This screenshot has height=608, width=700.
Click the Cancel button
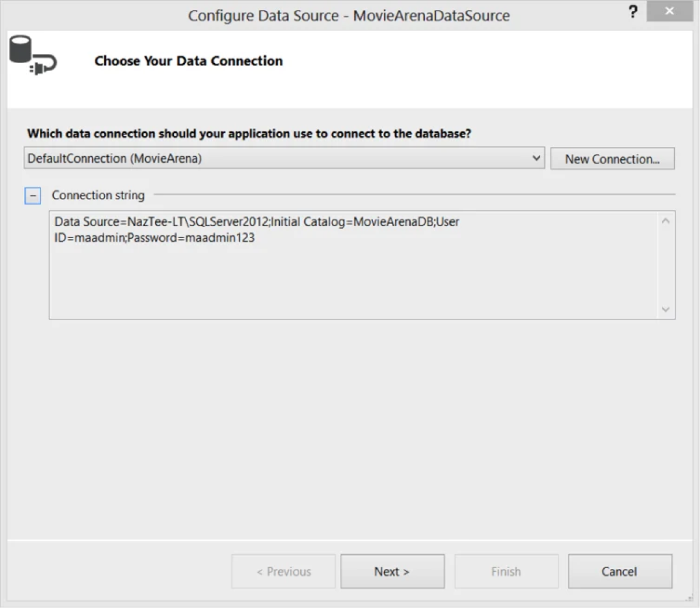point(620,571)
